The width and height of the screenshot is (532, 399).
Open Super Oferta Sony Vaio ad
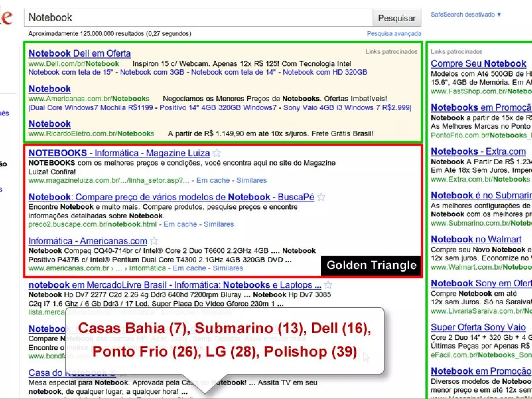(x=478, y=327)
